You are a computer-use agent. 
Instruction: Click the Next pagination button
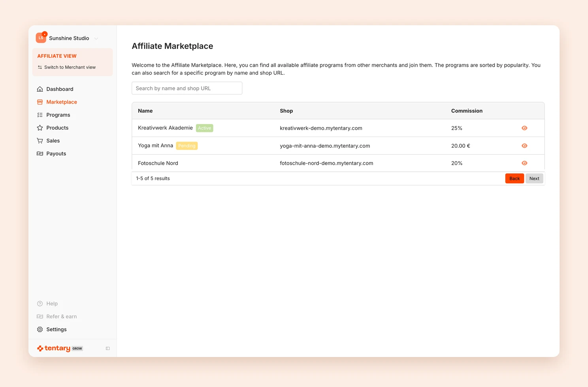pyautogui.click(x=534, y=178)
